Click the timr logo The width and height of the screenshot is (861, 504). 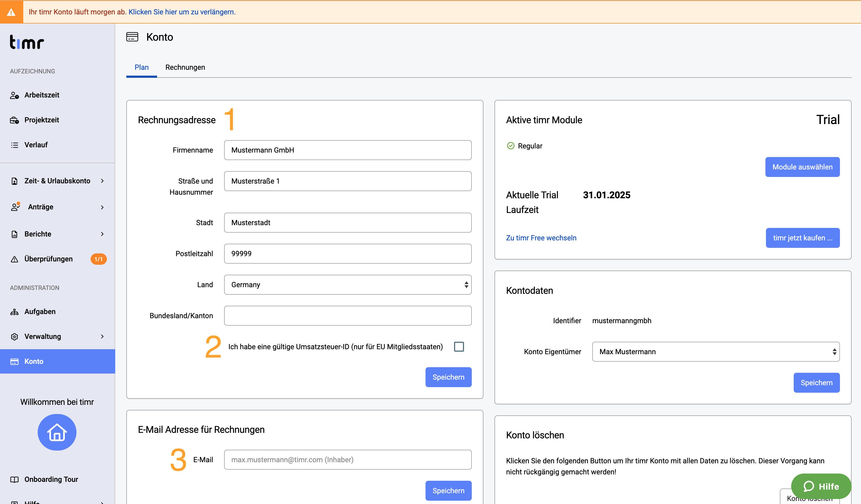pyautogui.click(x=27, y=42)
